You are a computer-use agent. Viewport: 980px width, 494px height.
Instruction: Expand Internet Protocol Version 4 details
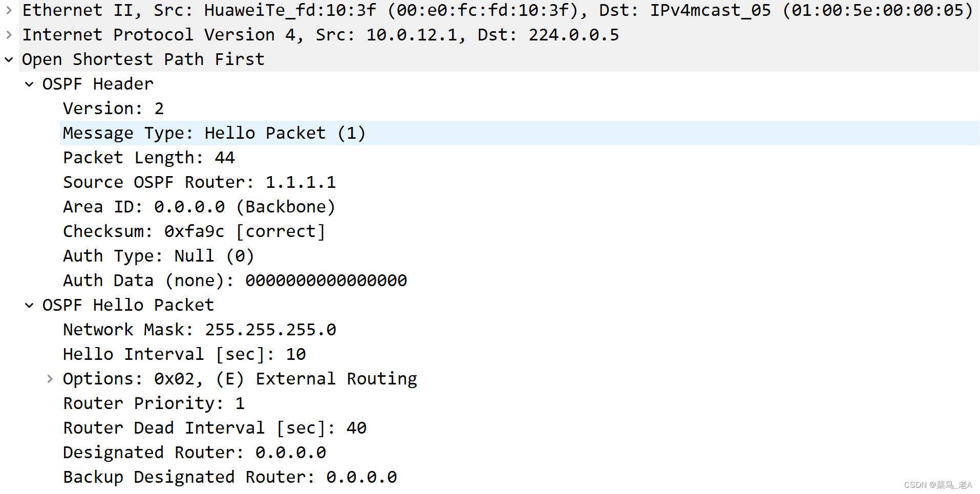pos(8,34)
